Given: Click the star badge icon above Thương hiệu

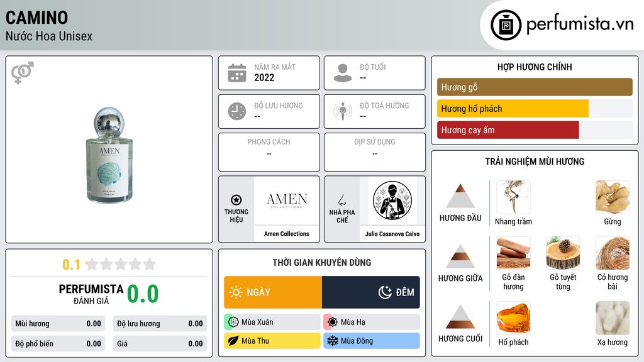Looking at the screenshot, I should point(236,200).
